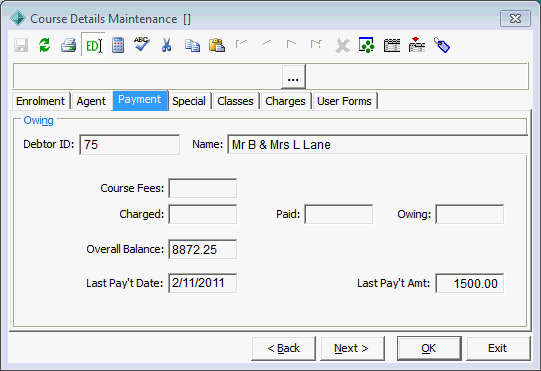Click the Last Pay't Date field 2/11/2011
Image resolution: width=541 pixels, height=371 pixels.
pos(203,283)
